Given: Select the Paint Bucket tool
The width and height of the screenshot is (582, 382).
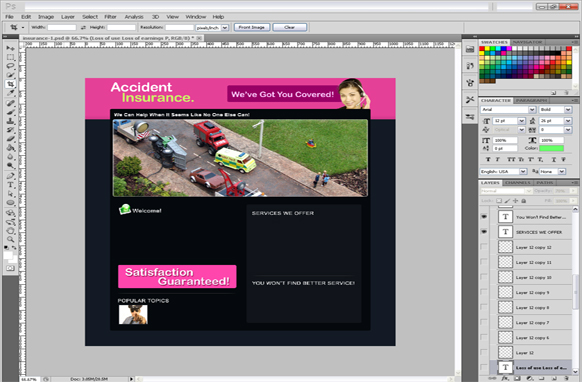Looking at the screenshot, I should click(10, 148).
